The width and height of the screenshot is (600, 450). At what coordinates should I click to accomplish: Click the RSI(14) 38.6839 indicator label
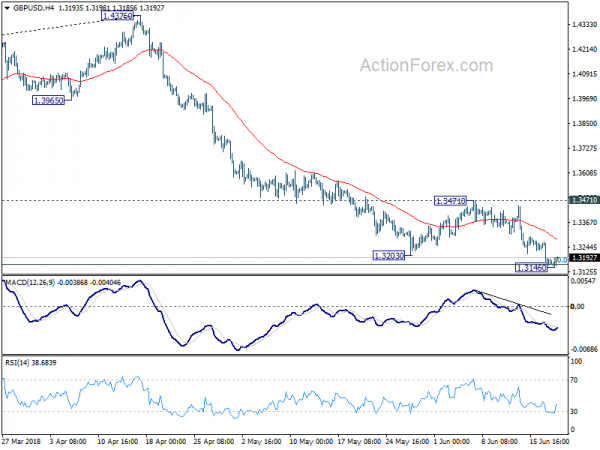tap(31, 362)
